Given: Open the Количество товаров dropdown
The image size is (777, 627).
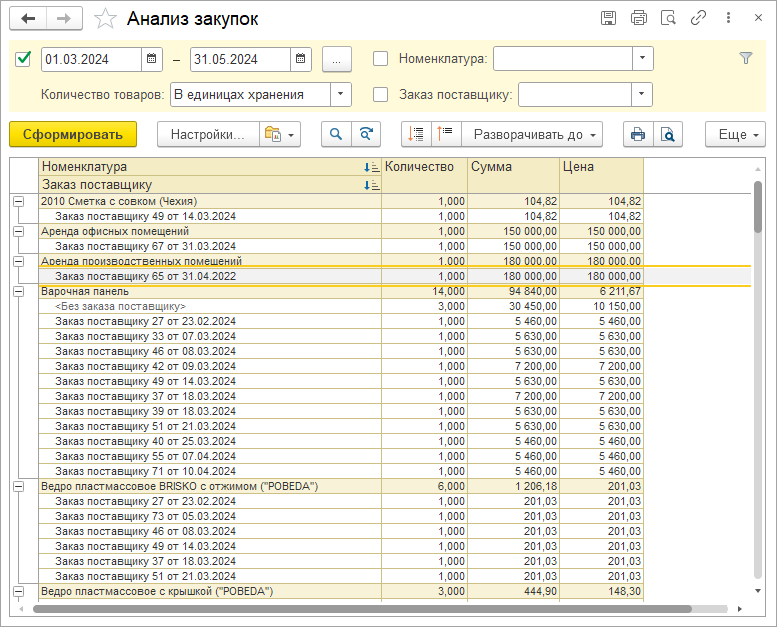Looking at the screenshot, I should click(x=341, y=95).
